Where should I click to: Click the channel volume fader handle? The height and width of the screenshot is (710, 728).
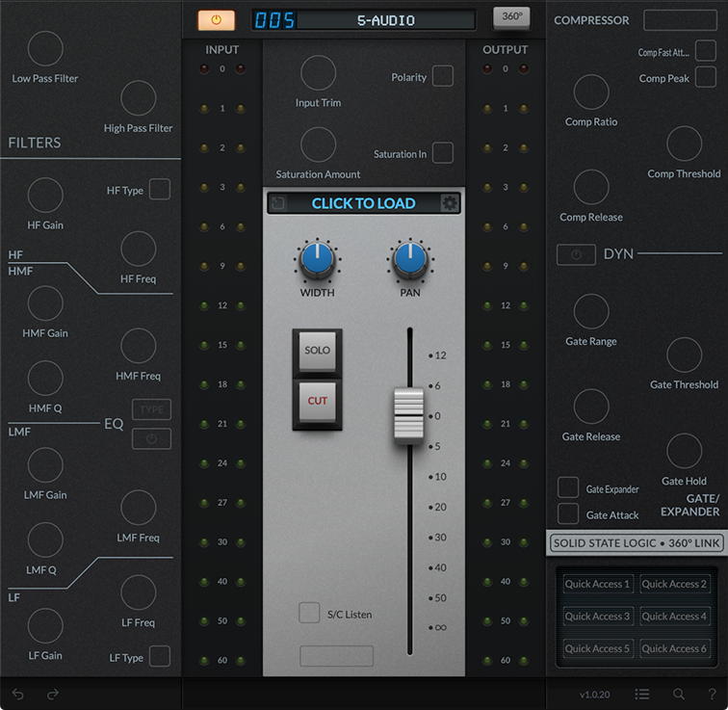(408, 414)
